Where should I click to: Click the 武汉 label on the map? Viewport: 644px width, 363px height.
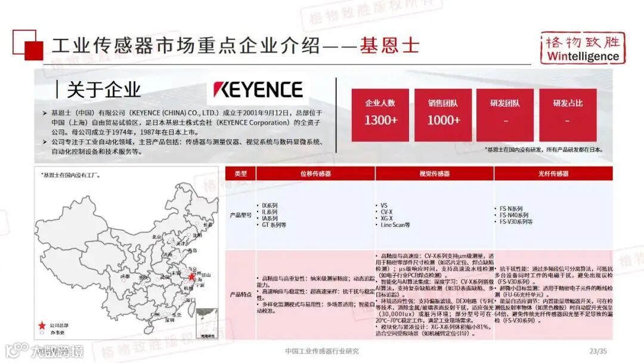coord(165,278)
